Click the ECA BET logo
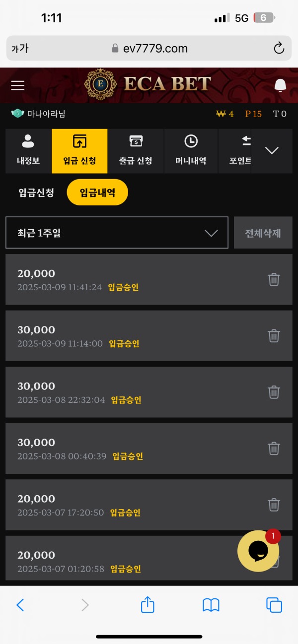This screenshot has height=644, width=298. (149, 85)
